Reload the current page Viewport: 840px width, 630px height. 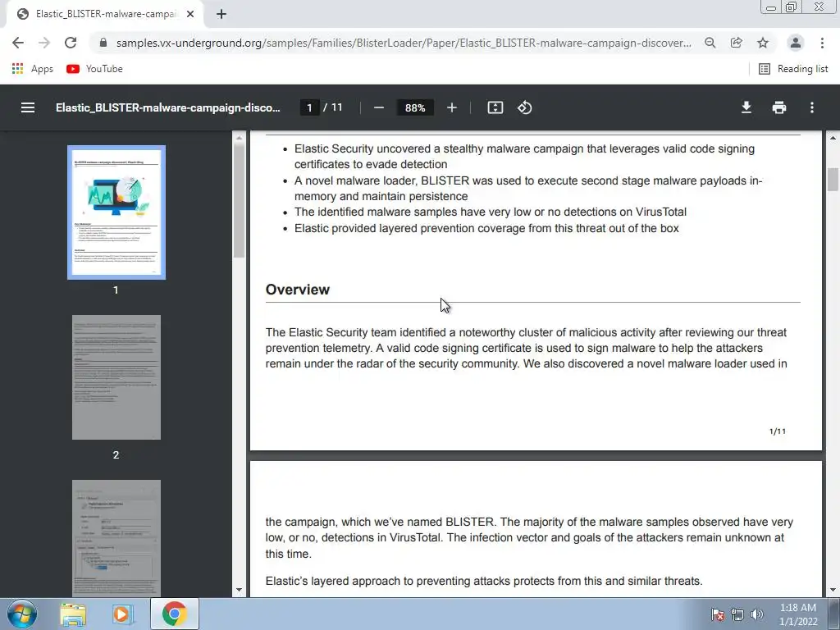click(x=71, y=43)
